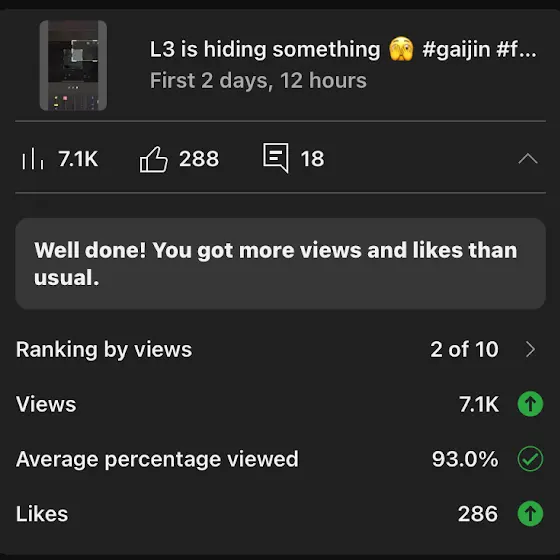Click the views bar chart icon
Screen dimensions: 560x560
click(32, 159)
